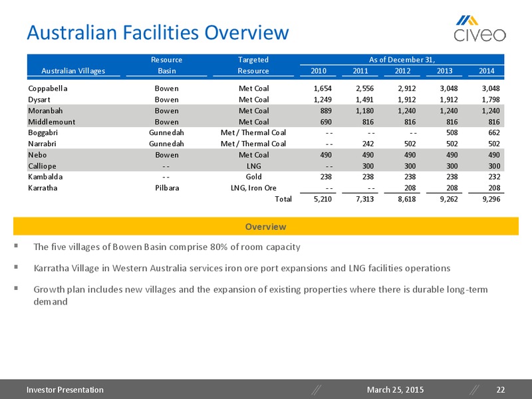532x399 pixels.
Task: Click Kambalda's 2014 value 232
Action: pyautogui.click(x=494, y=177)
